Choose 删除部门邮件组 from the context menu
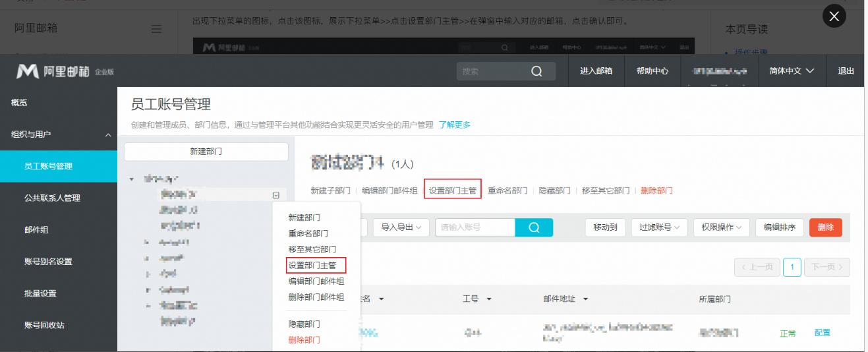Viewport: 868px width, 352px height. point(316,297)
